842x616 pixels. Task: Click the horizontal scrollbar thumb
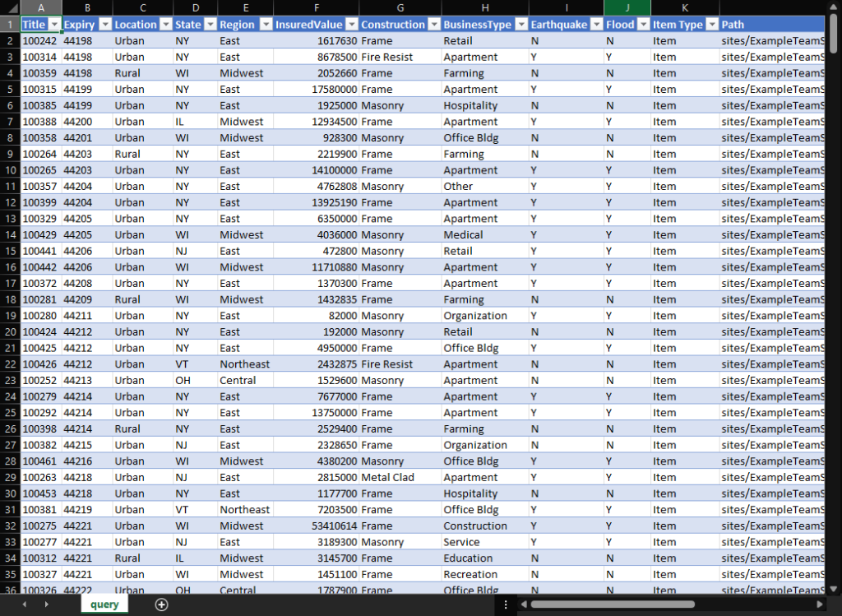[x=612, y=604]
